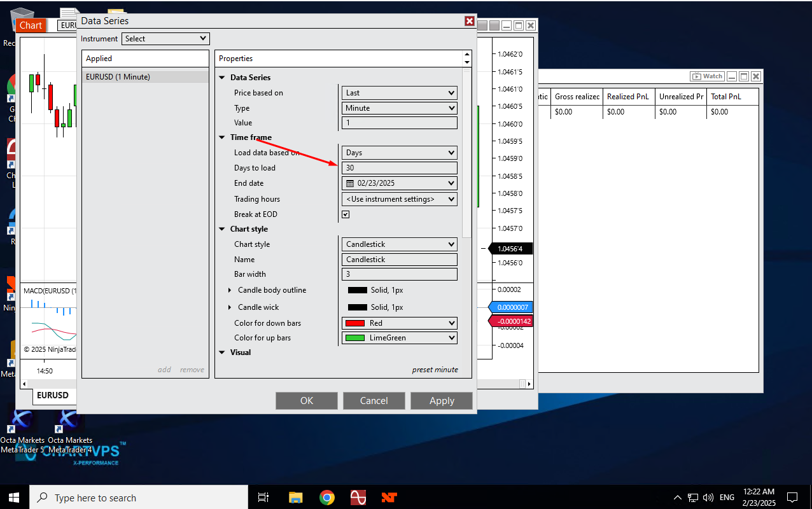Click the Apply button
This screenshot has width=812, height=509.
(441, 401)
